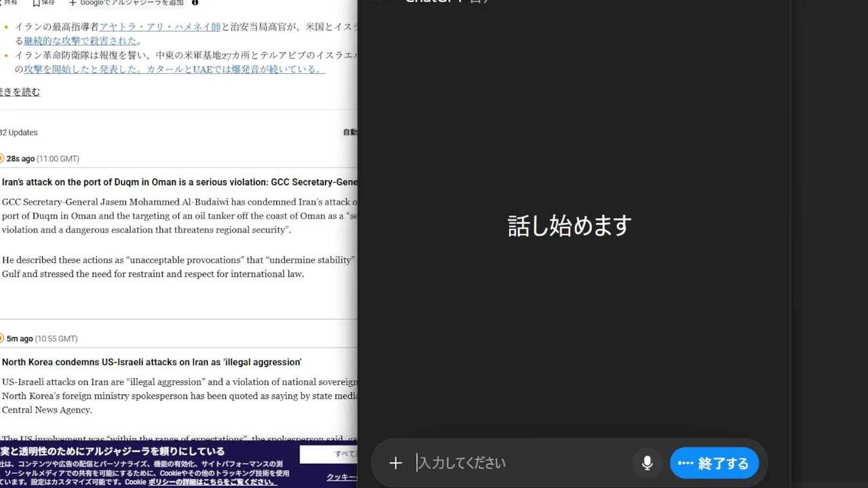Click the 28s ago (11:00 GMT) timestamp
The width and height of the screenshot is (868, 488).
(x=43, y=159)
